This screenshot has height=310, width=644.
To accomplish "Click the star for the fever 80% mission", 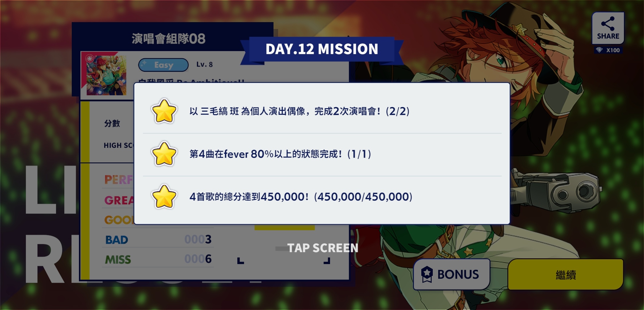I will [164, 154].
